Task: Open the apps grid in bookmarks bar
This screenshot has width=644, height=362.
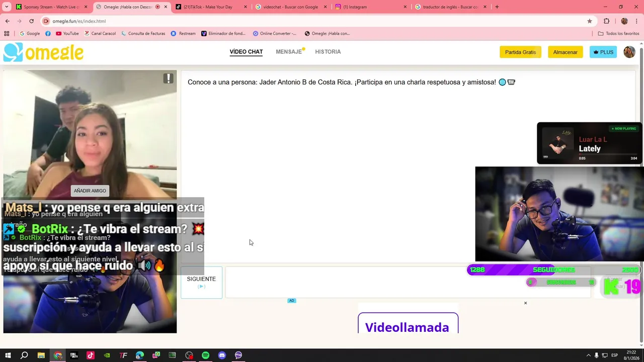Action: (x=7, y=34)
